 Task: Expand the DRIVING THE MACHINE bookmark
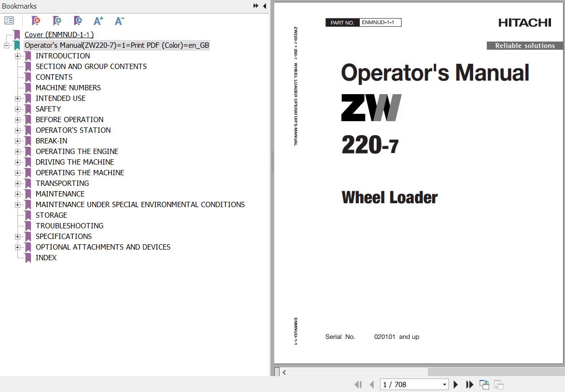[x=17, y=162]
